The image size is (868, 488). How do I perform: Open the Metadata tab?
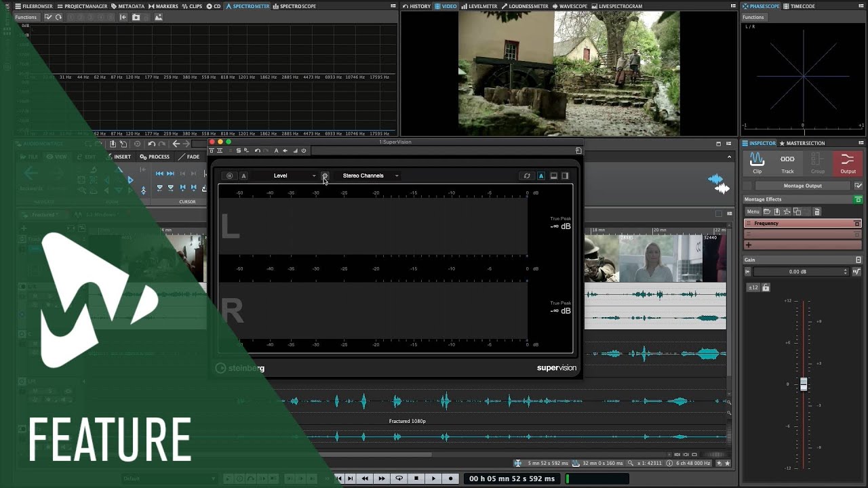coord(127,6)
